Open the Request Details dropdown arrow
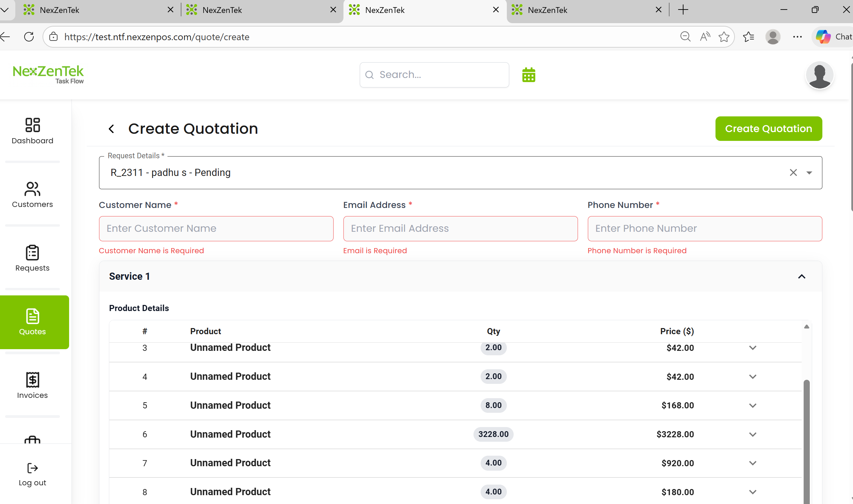Screen dimensions: 853x504 point(809,173)
